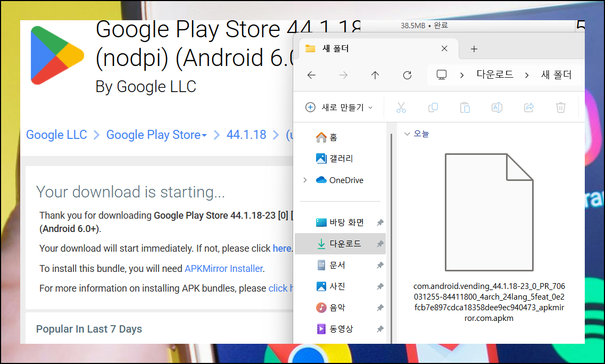Screen dimensions: 605x364
Task: Click the Share icon in toolbar
Action: (528, 107)
